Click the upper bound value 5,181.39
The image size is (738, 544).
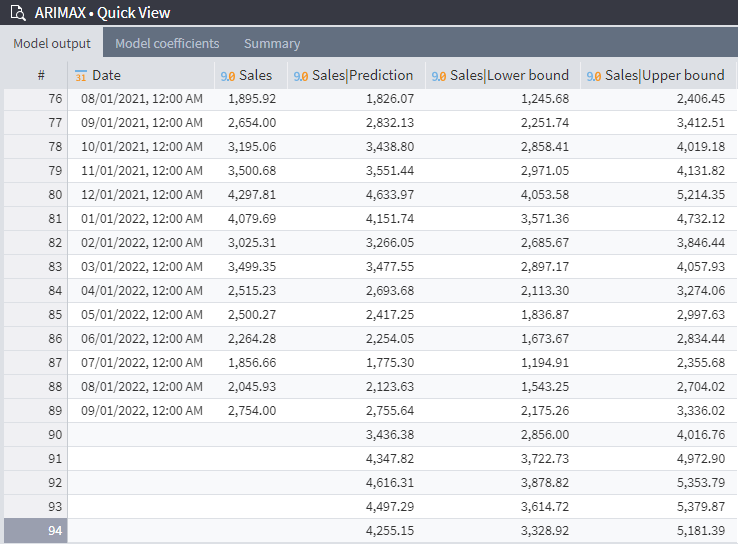(701, 531)
